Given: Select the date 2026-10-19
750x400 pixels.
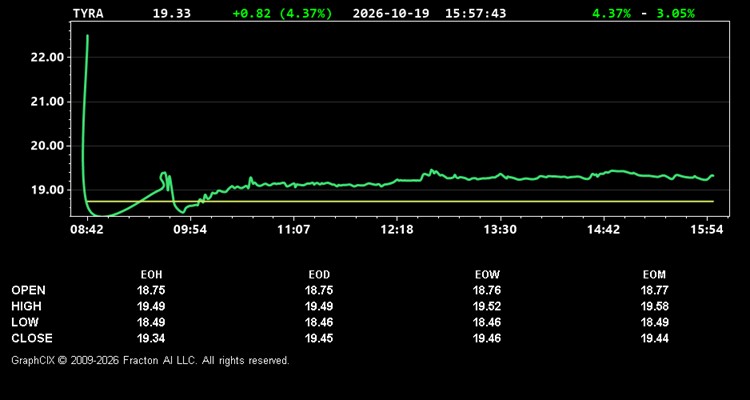Looking at the screenshot, I should click(x=393, y=13).
